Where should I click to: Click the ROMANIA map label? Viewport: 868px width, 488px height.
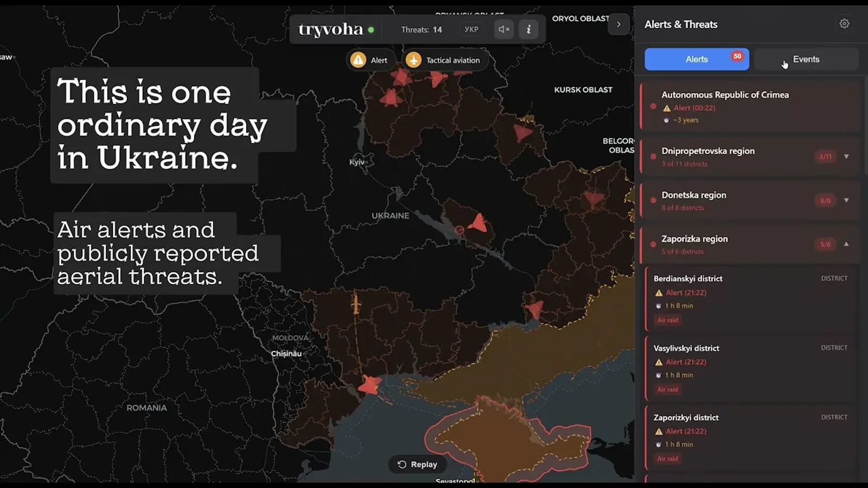[146, 408]
